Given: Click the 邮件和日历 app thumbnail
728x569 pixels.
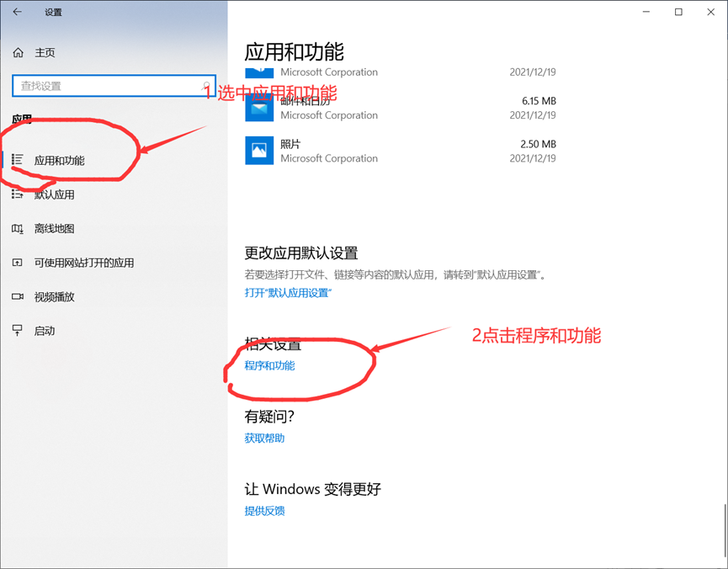Looking at the screenshot, I should 259,108.
